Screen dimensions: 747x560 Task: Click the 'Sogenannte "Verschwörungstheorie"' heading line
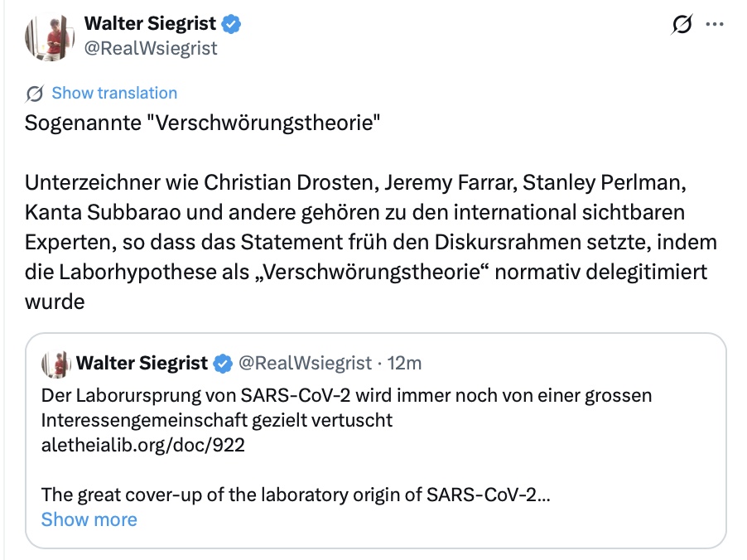click(202, 125)
